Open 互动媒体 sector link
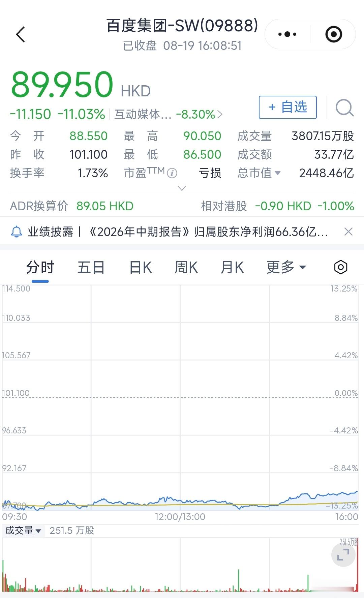This screenshot has width=364, height=607. click(x=168, y=114)
